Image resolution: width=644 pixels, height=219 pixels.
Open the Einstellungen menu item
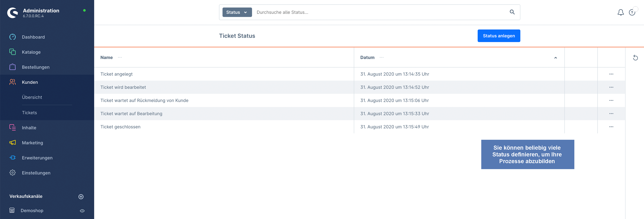36,173
